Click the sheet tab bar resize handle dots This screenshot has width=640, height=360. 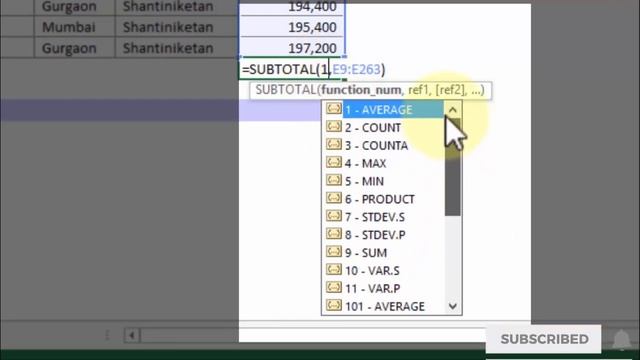(107, 336)
